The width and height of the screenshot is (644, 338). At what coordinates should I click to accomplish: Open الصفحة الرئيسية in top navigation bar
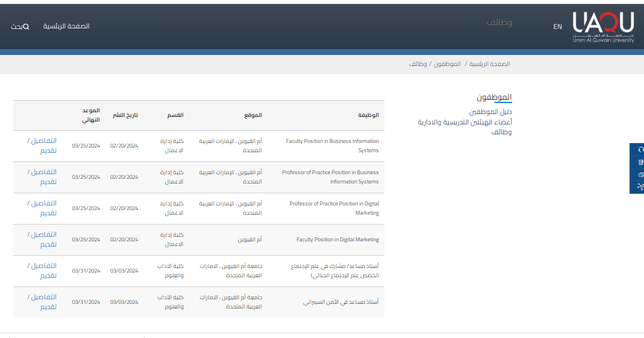coord(66,27)
